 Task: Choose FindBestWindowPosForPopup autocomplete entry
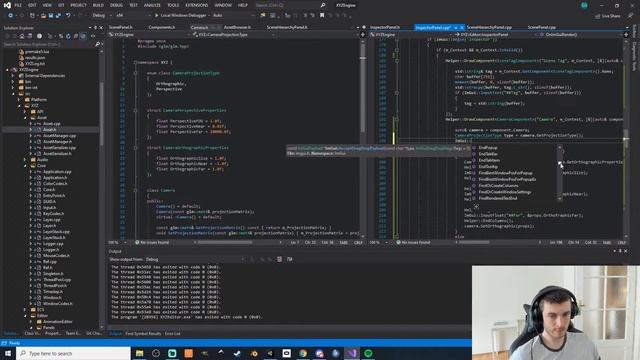505,173
